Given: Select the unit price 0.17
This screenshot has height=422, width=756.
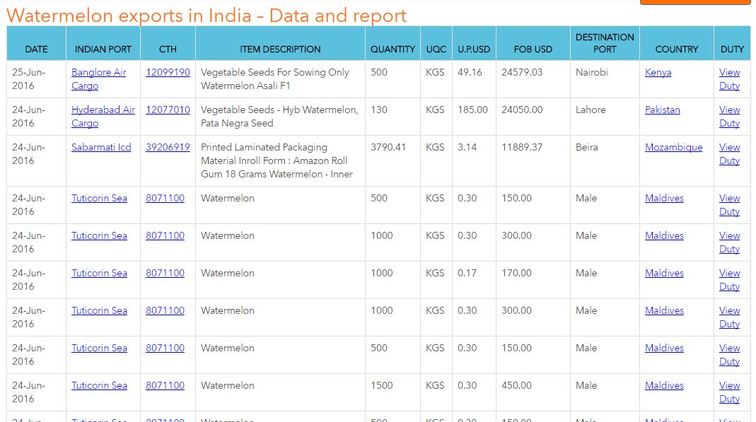Looking at the screenshot, I should coord(467,273).
